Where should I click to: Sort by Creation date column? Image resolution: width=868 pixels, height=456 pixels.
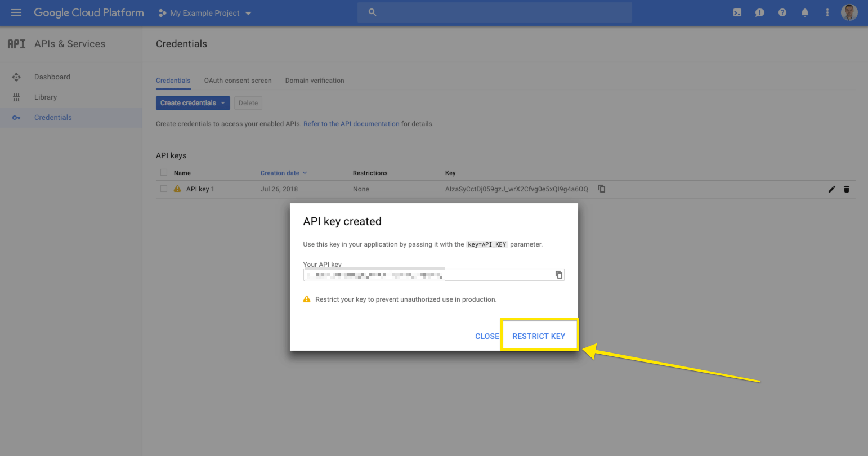[x=284, y=173]
